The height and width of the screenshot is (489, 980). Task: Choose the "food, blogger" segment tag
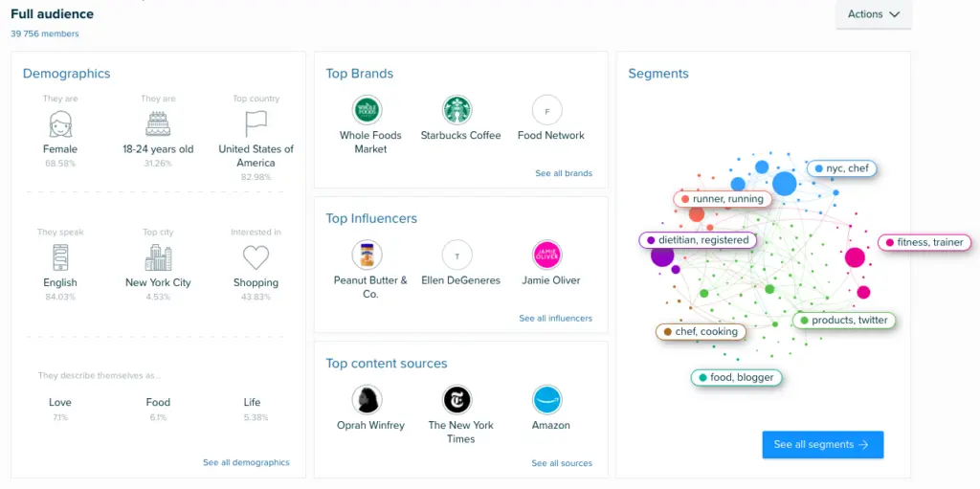point(736,377)
